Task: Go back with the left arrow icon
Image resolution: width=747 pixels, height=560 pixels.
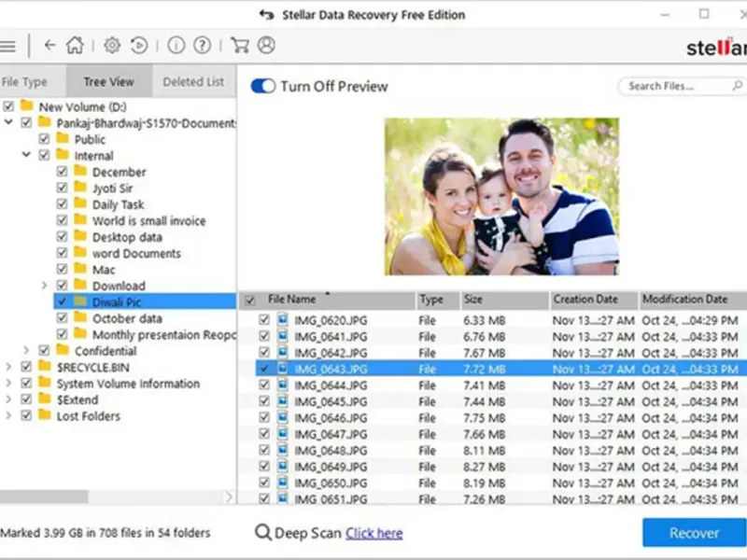Action: coord(49,45)
